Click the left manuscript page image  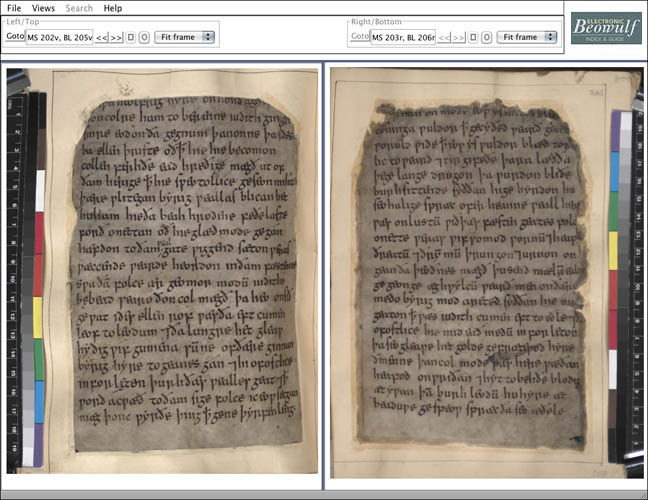click(x=183, y=272)
